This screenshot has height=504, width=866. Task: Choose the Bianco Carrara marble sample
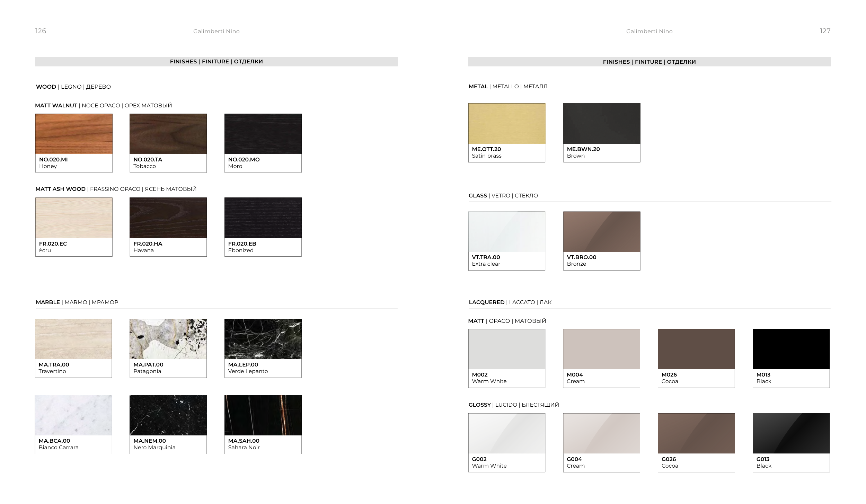[x=73, y=415]
